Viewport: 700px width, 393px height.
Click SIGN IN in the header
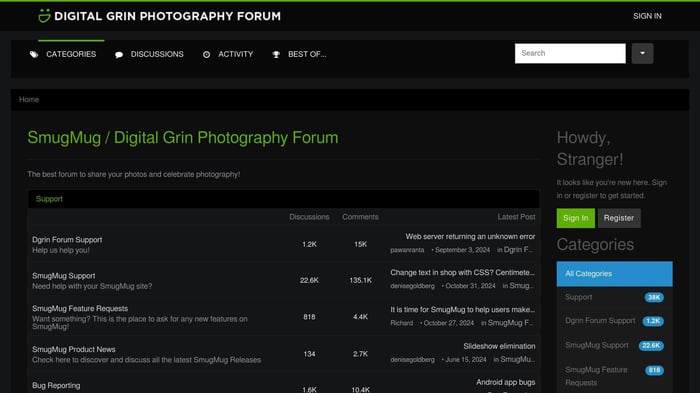click(647, 16)
